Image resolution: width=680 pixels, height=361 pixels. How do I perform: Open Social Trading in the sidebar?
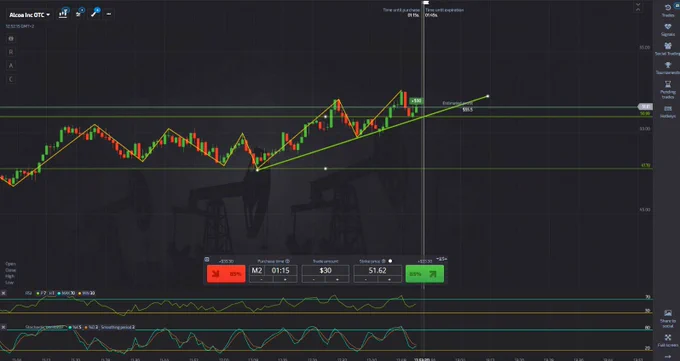(x=668, y=49)
